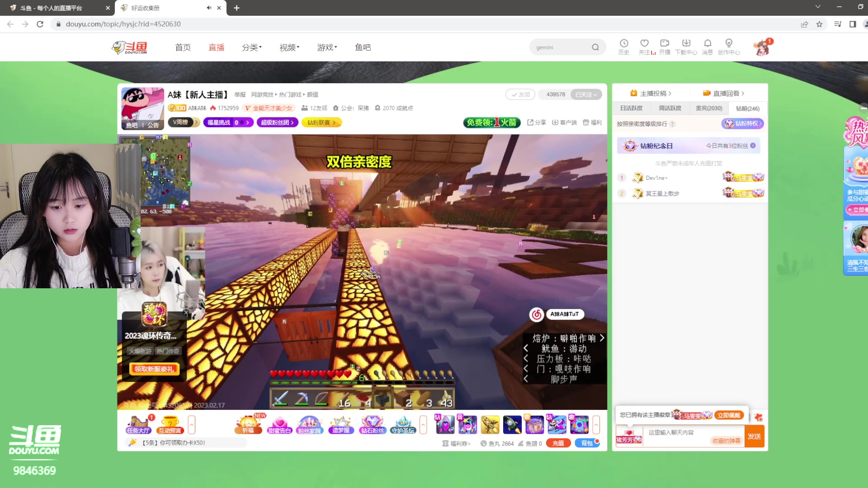The height and width of the screenshot is (488, 868).
Task: Click the 立即佩戴 badge button
Action: 729,415
